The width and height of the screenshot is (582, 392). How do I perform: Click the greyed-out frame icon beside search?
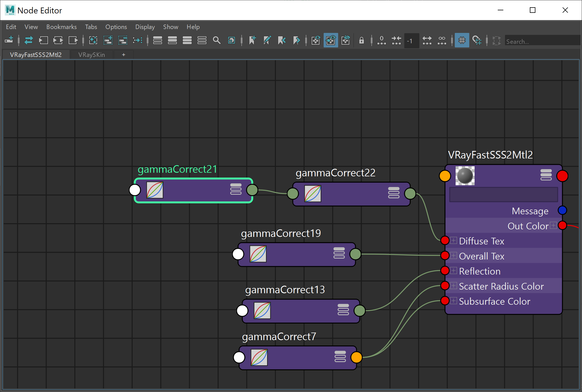(x=497, y=40)
